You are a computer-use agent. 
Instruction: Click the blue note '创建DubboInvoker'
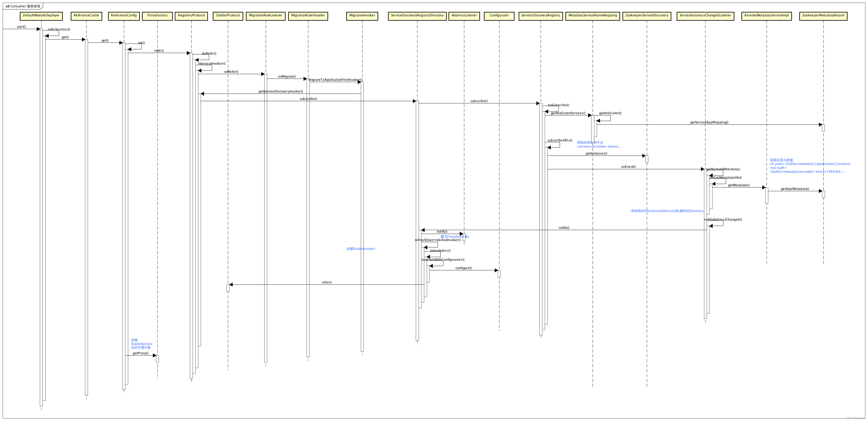[361, 249]
